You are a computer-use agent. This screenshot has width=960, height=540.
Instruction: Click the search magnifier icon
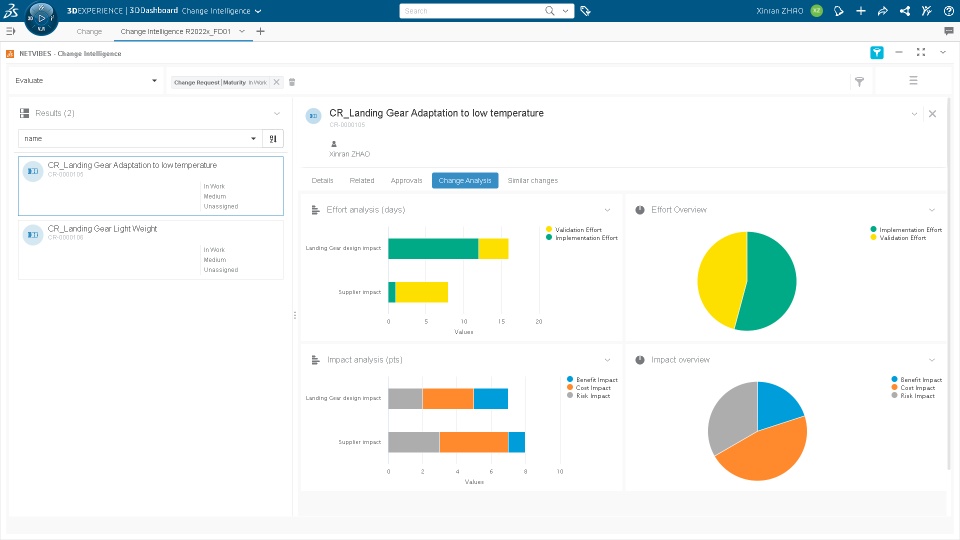pyautogui.click(x=549, y=10)
